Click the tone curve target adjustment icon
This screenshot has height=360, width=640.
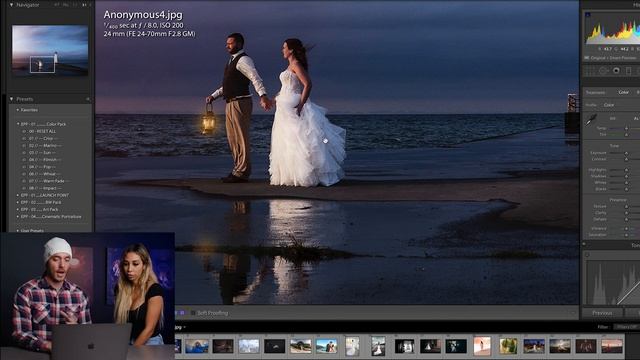pos(587,255)
